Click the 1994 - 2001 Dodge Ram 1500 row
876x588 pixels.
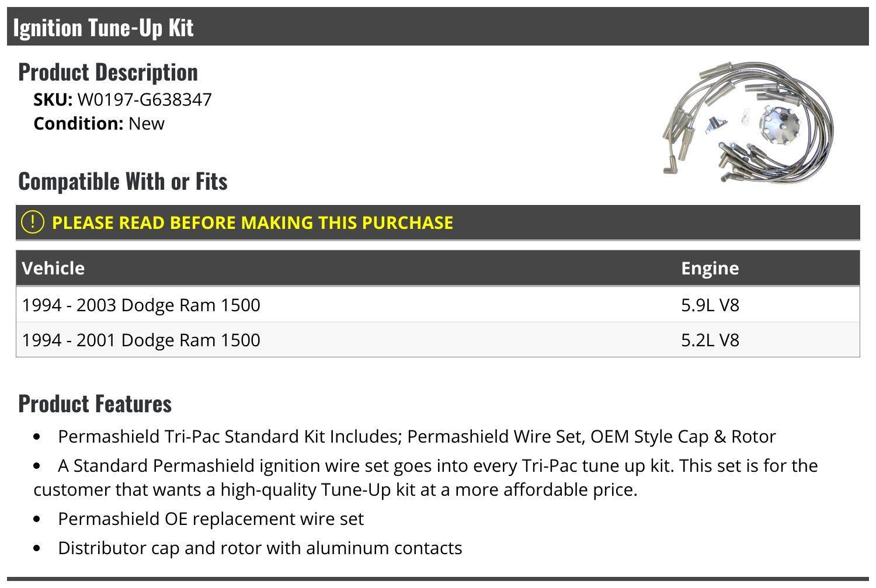pyautogui.click(x=438, y=340)
